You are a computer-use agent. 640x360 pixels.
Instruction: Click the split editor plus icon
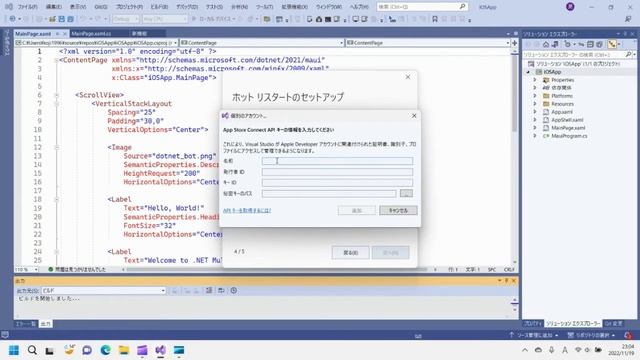click(514, 43)
